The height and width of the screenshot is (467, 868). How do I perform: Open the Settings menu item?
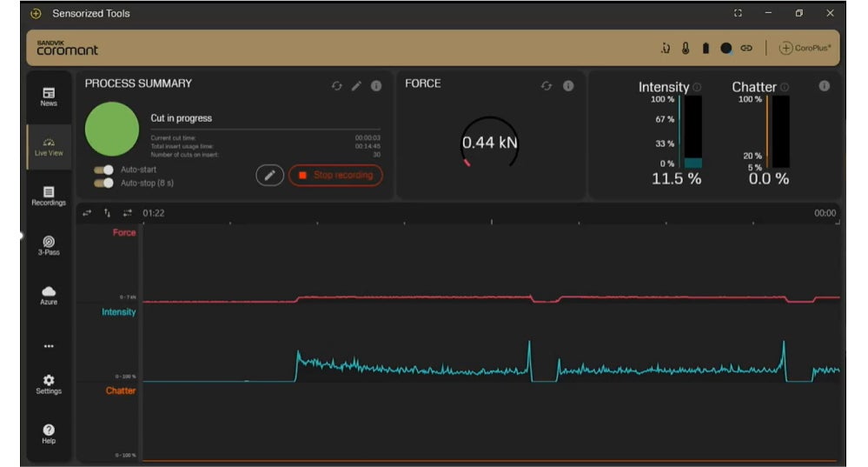click(49, 384)
